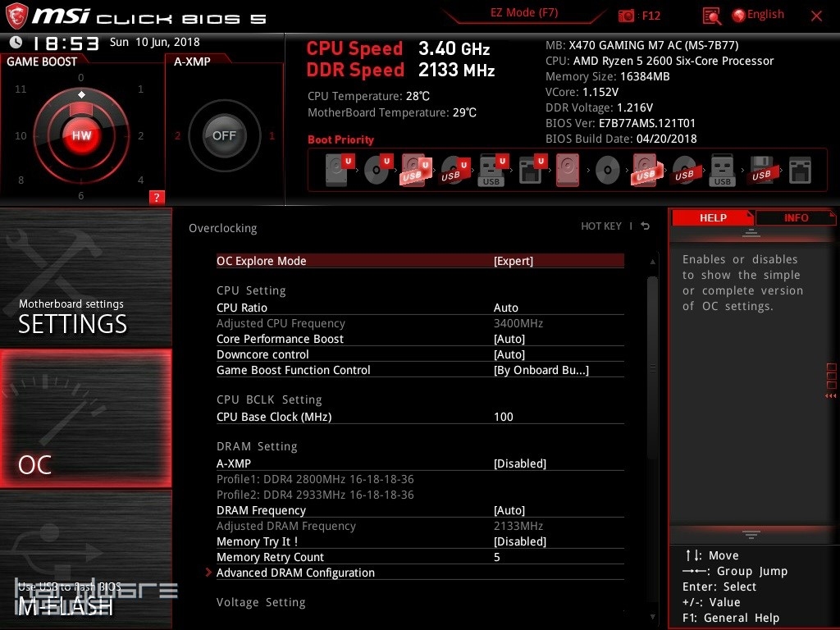Click the A-XMP panel title
This screenshot has width=840, height=630.
192,62
